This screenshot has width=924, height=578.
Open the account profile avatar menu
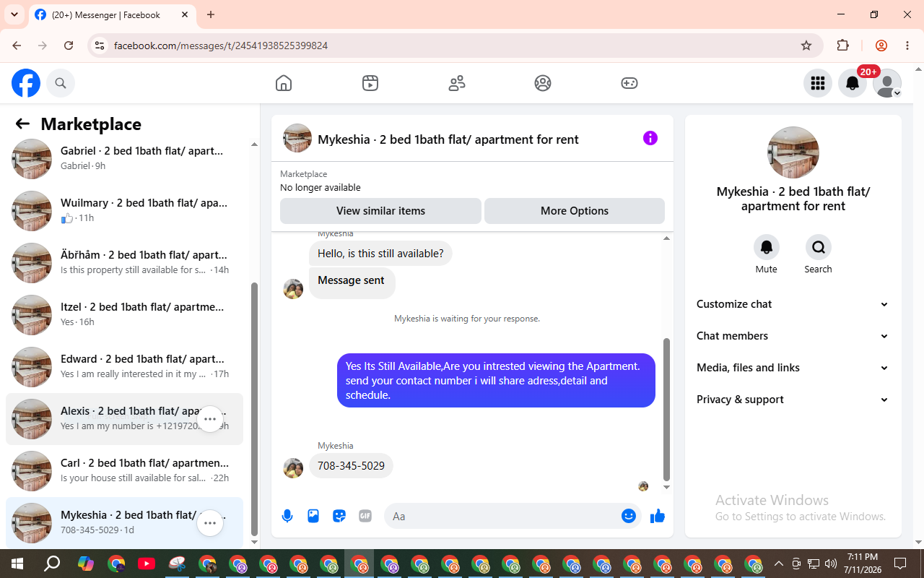point(887,83)
